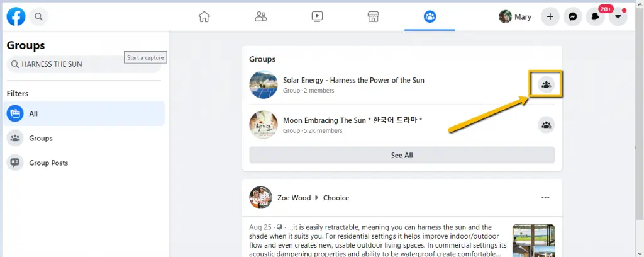Join Solar Energy group using highlighted icon

click(546, 84)
